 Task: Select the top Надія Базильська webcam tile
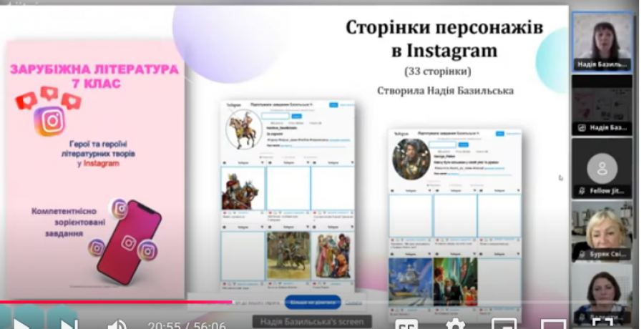pyautogui.click(x=602, y=41)
